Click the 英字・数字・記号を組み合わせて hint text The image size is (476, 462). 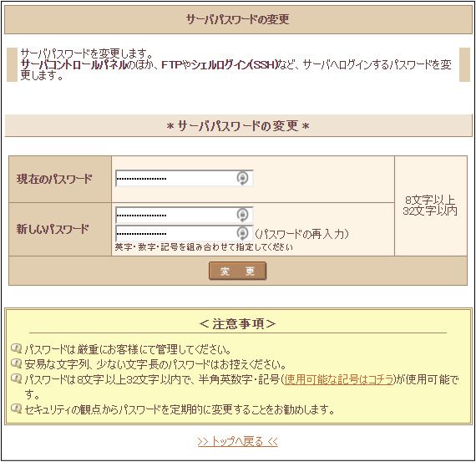tap(204, 247)
